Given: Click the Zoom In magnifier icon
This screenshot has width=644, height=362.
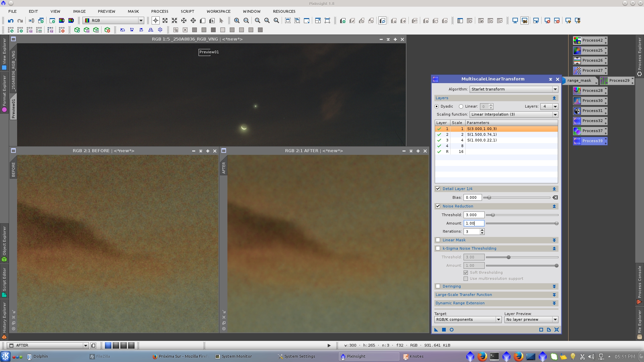Looking at the screenshot, I should (x=237, y=21).
